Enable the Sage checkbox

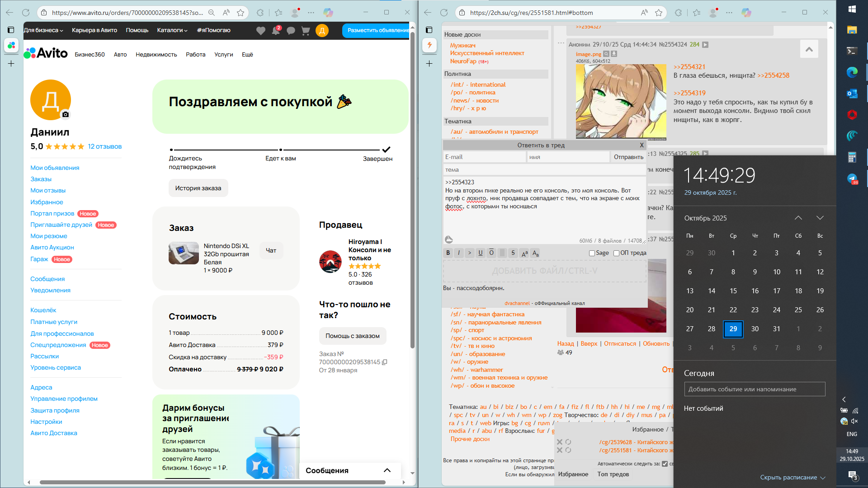pos(592,253)
